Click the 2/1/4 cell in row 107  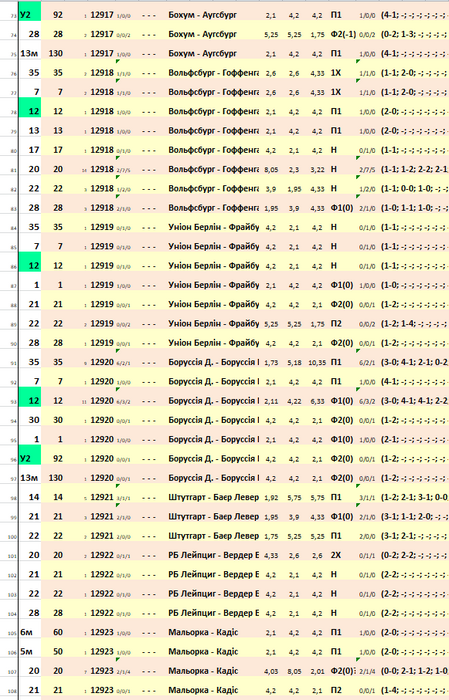(367, 671)
